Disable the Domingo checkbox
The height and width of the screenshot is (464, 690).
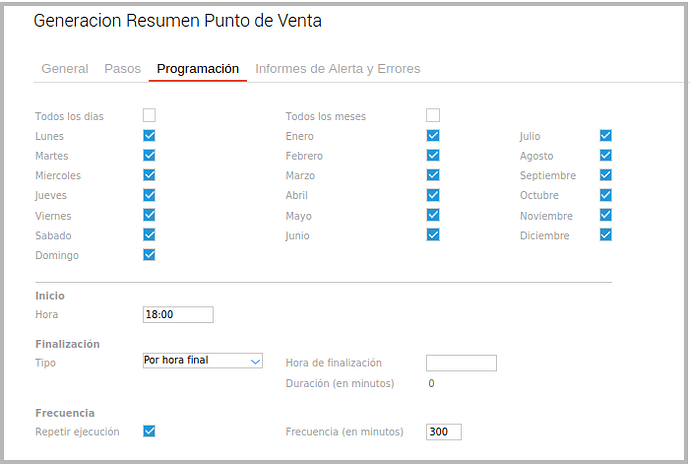tap(149, 255)
